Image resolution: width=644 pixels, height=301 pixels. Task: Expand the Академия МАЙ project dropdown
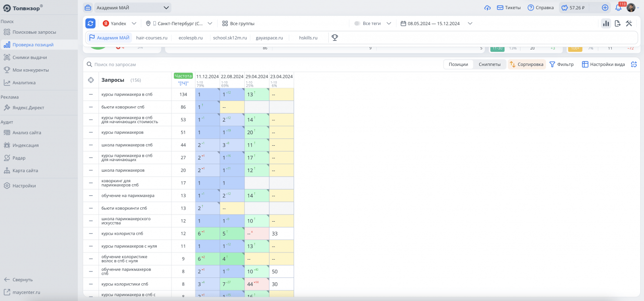(132, 8)
